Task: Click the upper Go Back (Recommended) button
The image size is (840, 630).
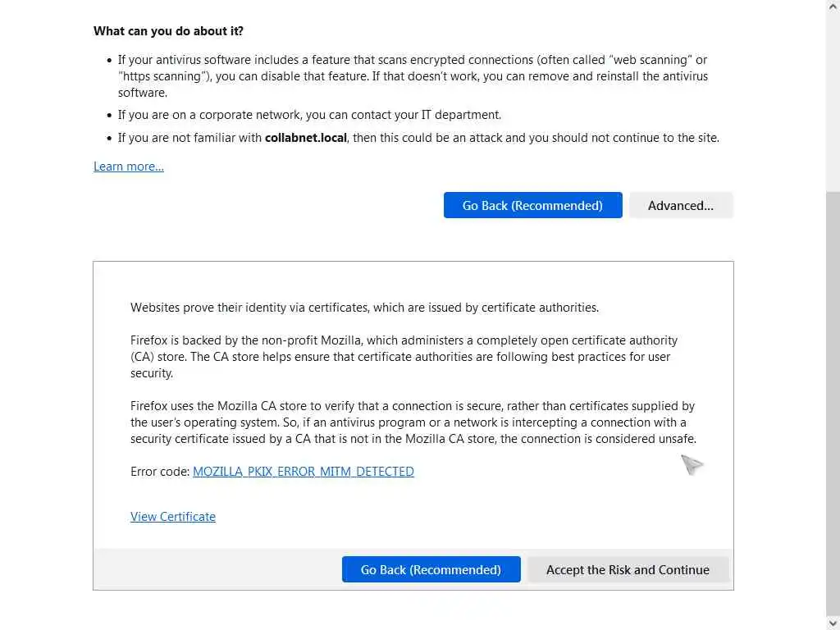Action: (x=532, y=205)
